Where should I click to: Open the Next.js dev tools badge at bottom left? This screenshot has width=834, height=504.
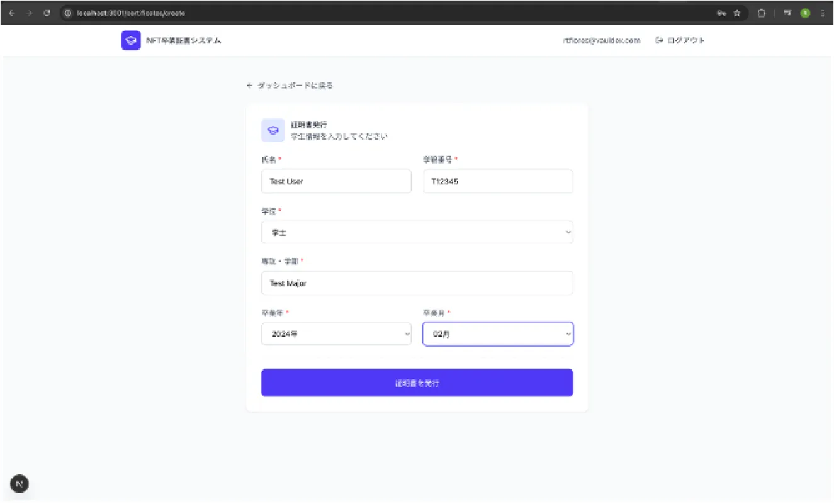19,483
